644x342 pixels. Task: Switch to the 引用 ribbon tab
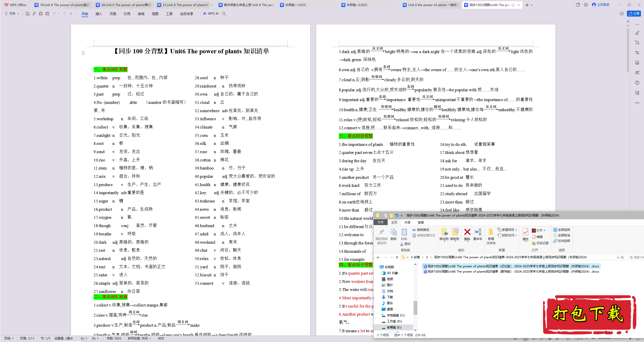pos(127,14)
